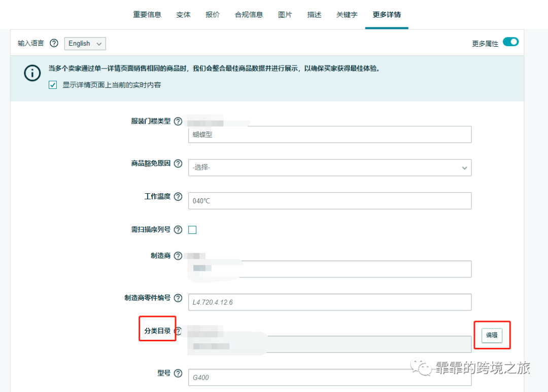This screenshot has height=392, width=548.
Task: Enable the 需扫描序列号 checkbox
Action: click(x=192, y=230)
